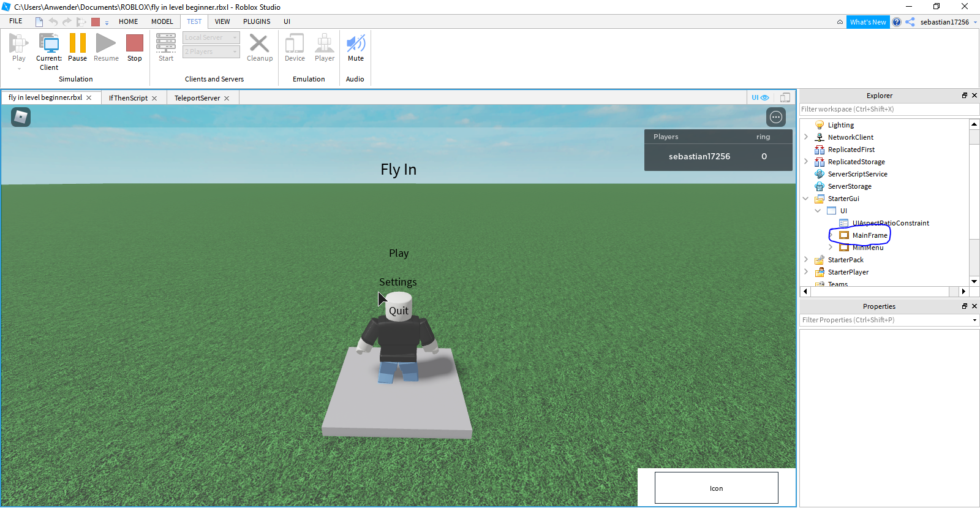The height and width of the screenshot is (527, 980).
Task: Select Lighting in the Explorer tree
Action: coord(840,125)
